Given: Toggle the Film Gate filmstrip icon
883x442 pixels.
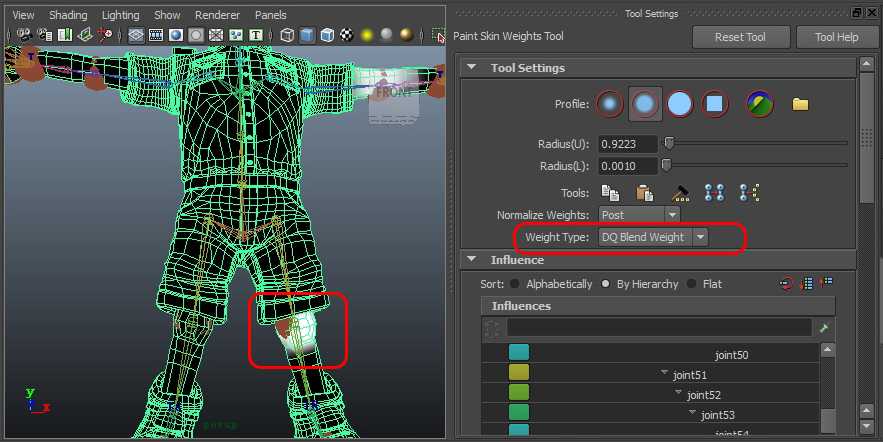Looking at the screenshot, I should 156,35.
